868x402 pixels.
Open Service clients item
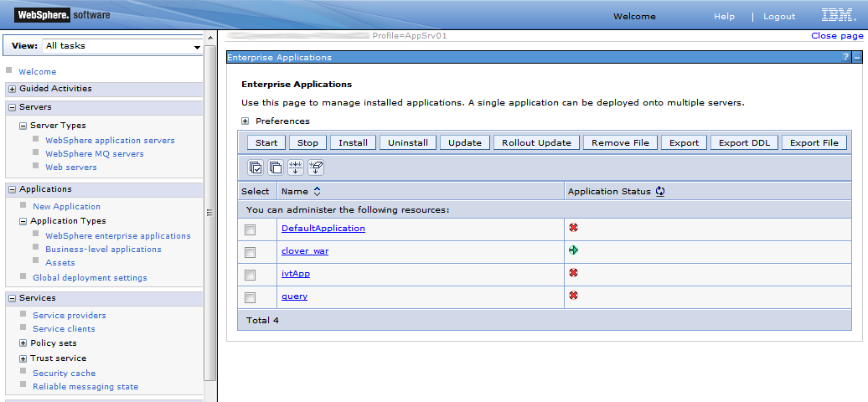tap(64, 328)
